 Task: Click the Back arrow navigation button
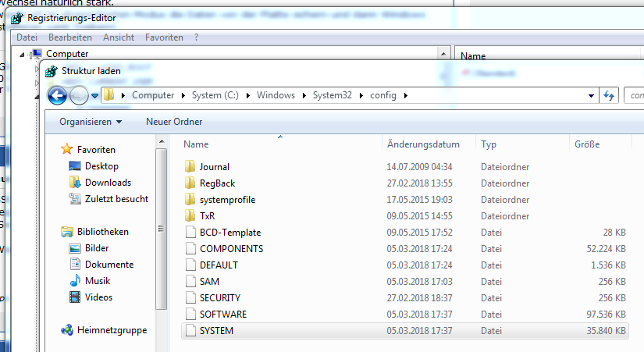[57, 96]
